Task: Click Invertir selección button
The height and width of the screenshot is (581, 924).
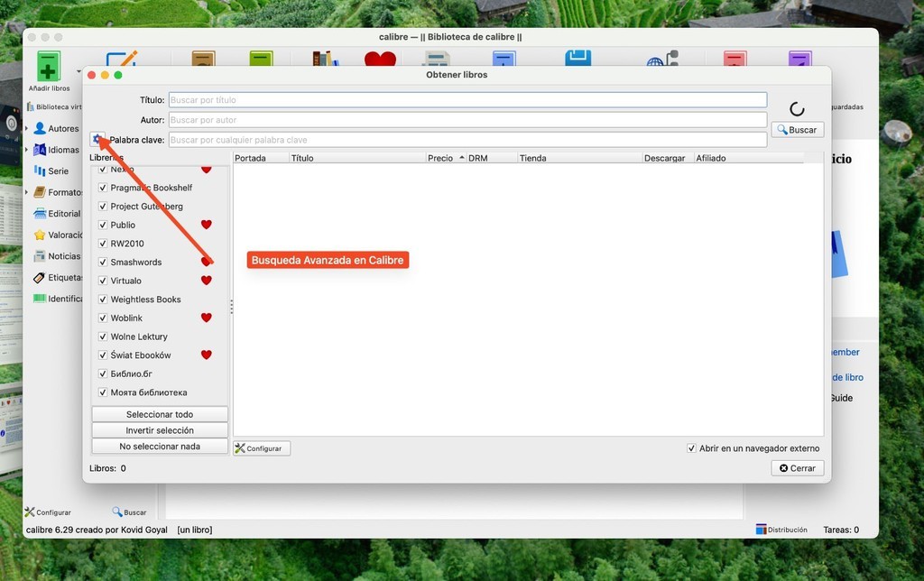Action: pos(160,430)
